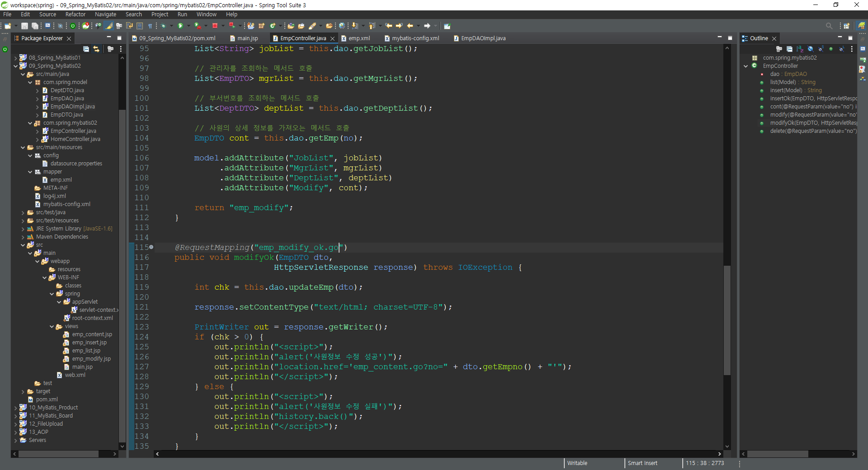The height and width of the screenshot is (470, 868).
Task: Switch to the emp.xml editor tab
Action: click(x=356, y=38)
